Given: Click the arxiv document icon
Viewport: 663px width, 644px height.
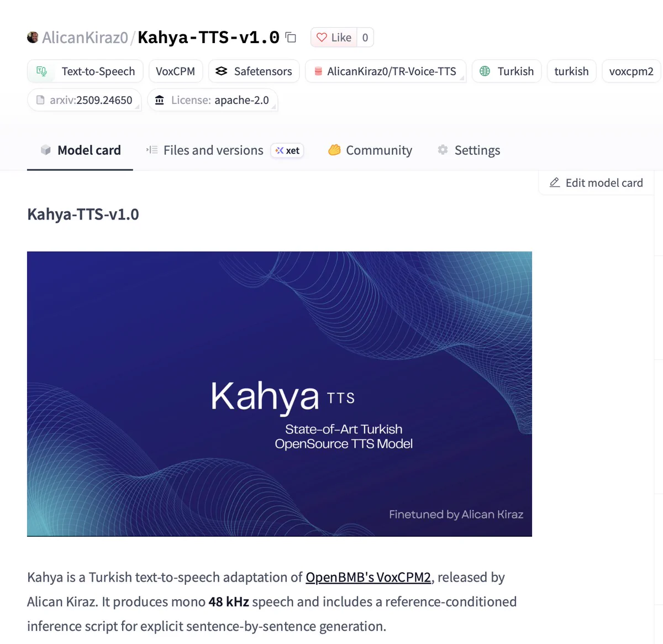Looking at the screenshot, I should click(x=40, y=100).
